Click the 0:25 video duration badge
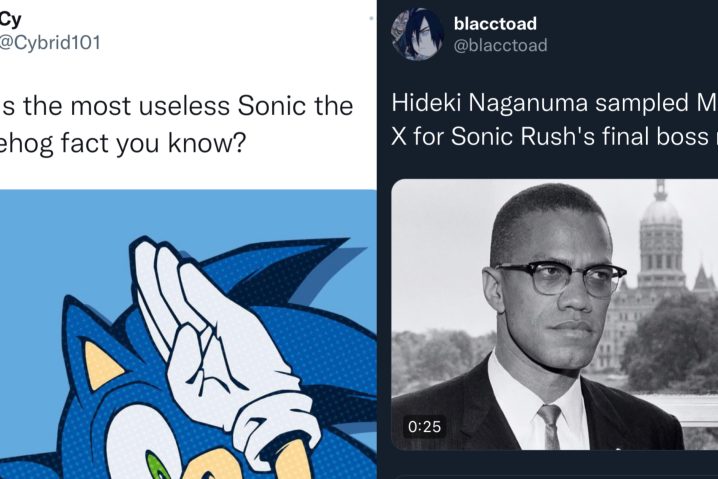The height and width of the screenshot is (479, 718). (x=424, y=426)
